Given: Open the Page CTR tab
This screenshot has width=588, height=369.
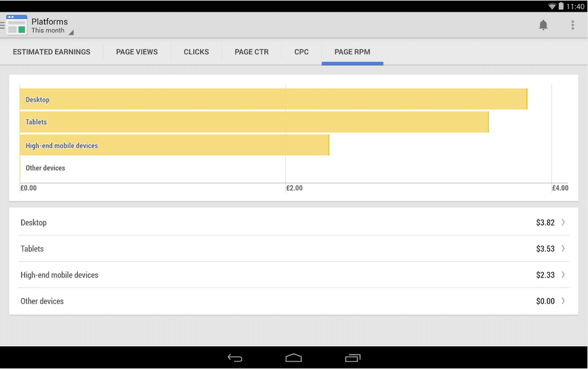Looking at the screenshot, I should pos(251,52).
